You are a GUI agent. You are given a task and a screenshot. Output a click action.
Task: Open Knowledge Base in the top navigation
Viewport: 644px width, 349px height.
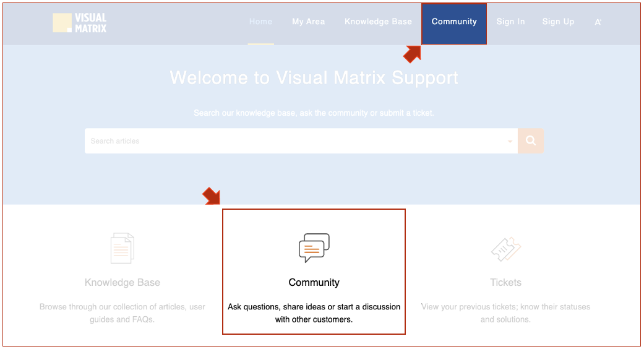click(x=378, y=22)
